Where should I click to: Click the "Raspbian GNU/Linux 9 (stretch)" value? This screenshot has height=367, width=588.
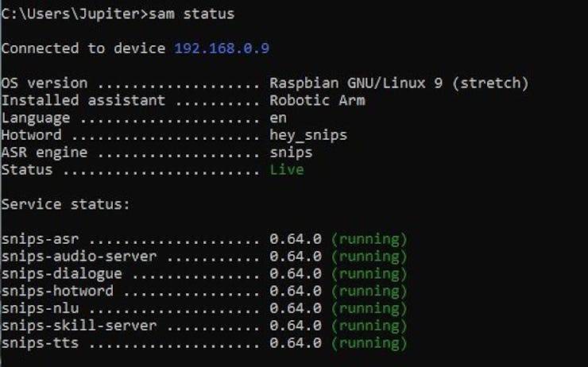click(399, 83)
